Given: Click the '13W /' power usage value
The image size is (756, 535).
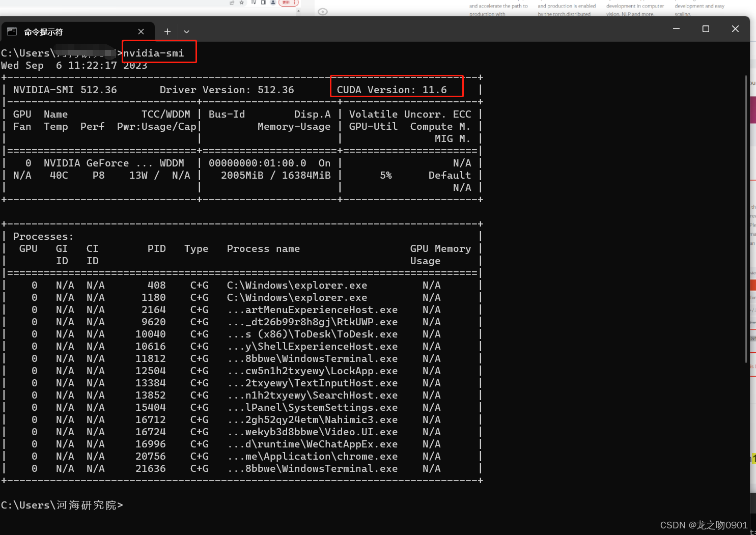Looking at the screenshot, I should [x=144, y=175].
